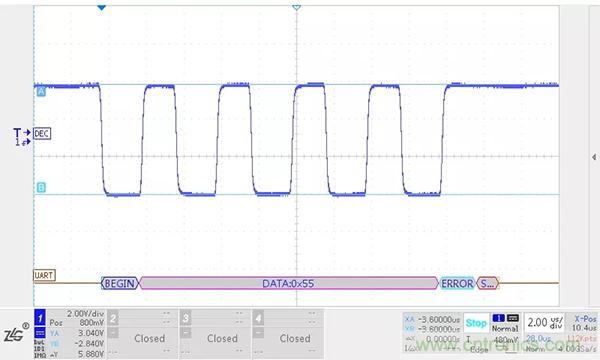Enable closed channel 2

pyautogui.click(x=142, y=334)
